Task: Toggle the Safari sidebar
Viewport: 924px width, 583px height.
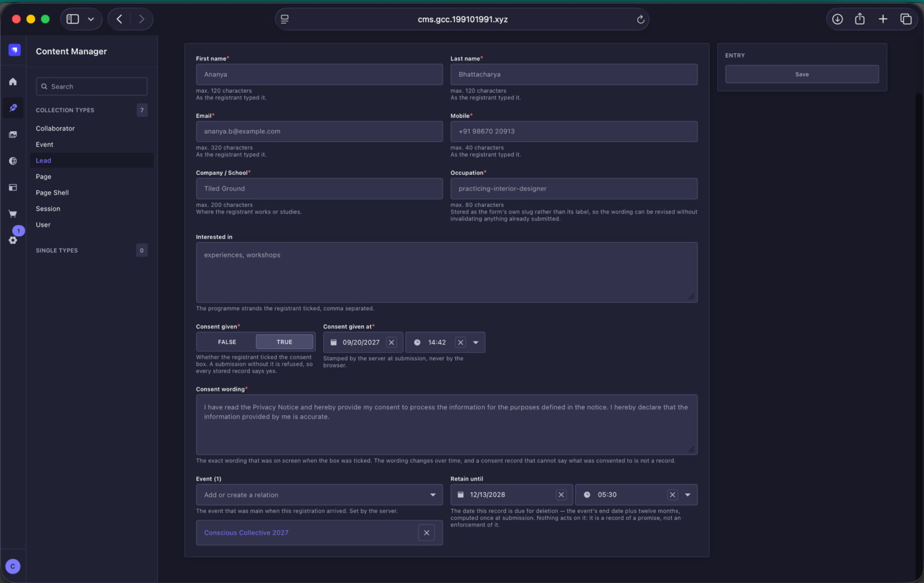Action: pos(73,19)
